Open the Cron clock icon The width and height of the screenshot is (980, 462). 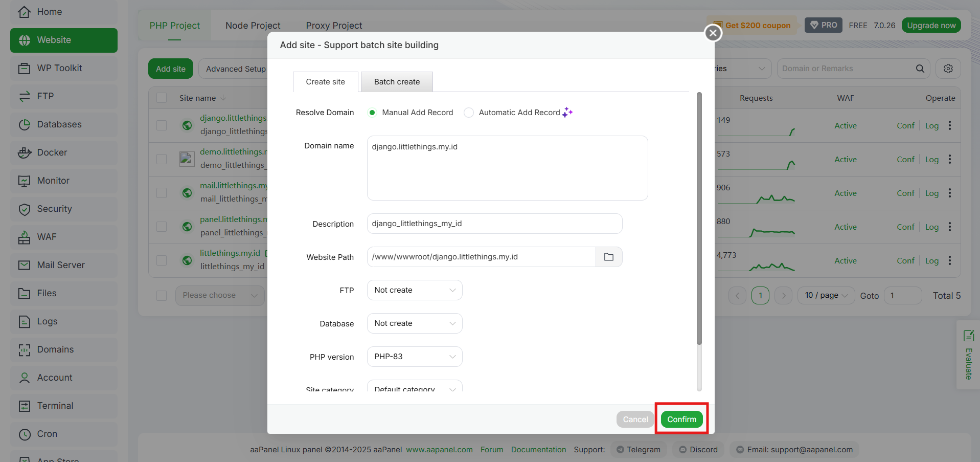tap(25, 434)
